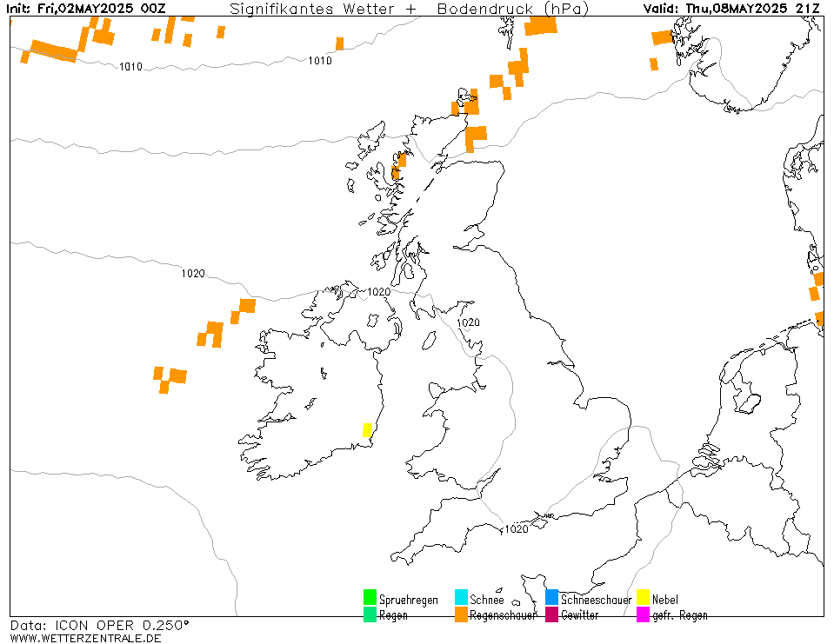
Task: Click the 1020 isobar label near southern England
Action: point(516,528)
